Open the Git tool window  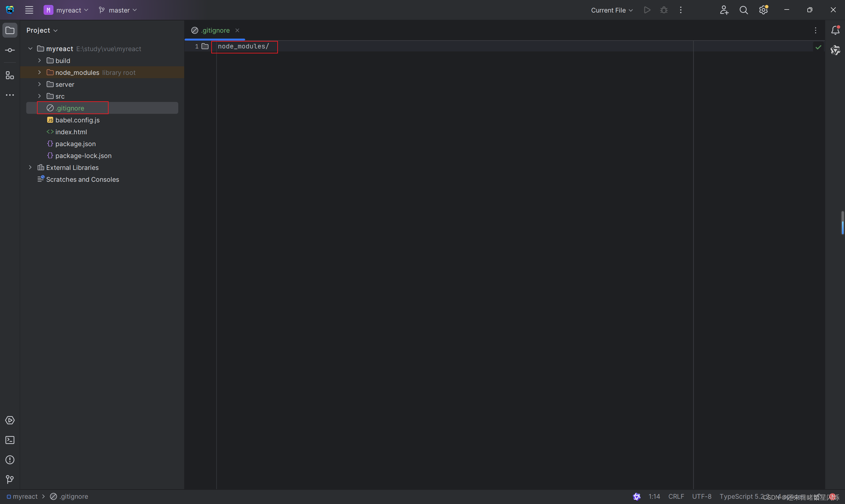10,480
